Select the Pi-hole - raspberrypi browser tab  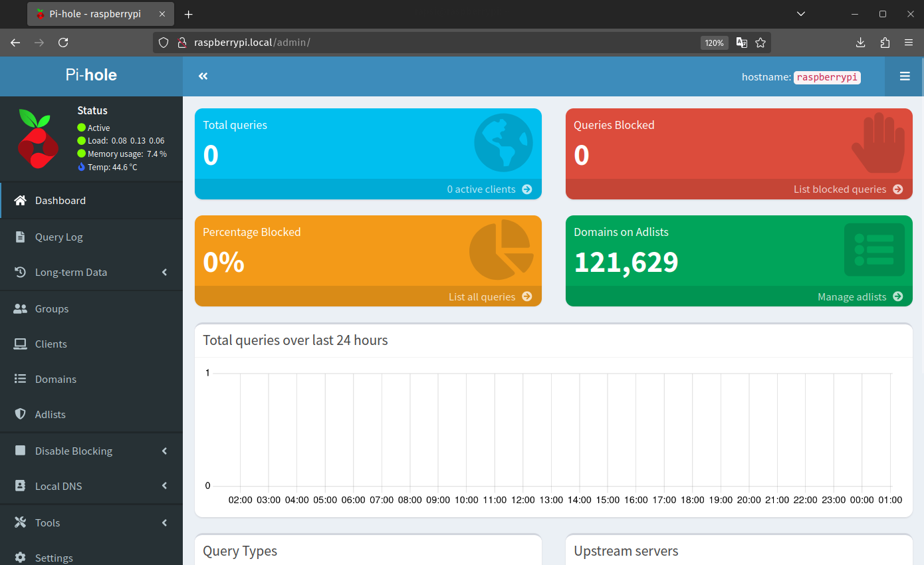click(x=101, y=14)
